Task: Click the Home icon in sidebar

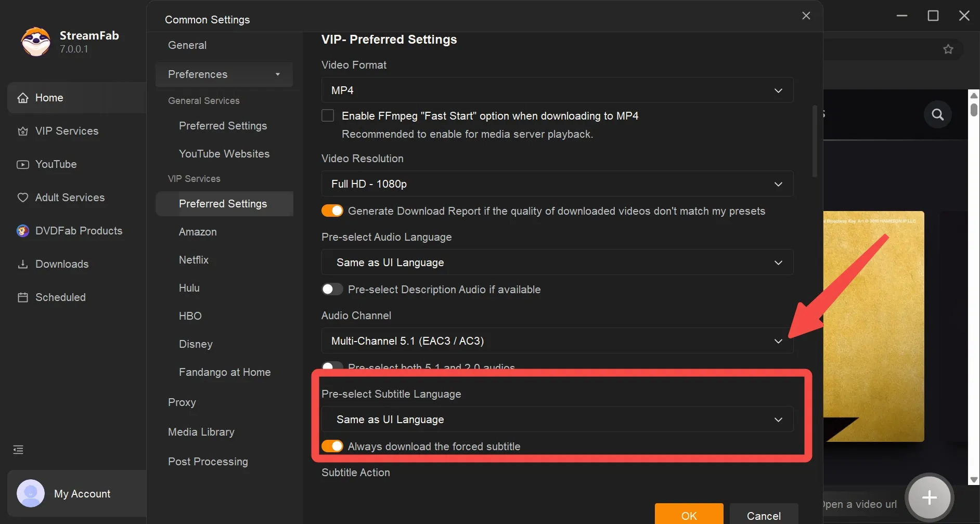Action: click(23, 98)
